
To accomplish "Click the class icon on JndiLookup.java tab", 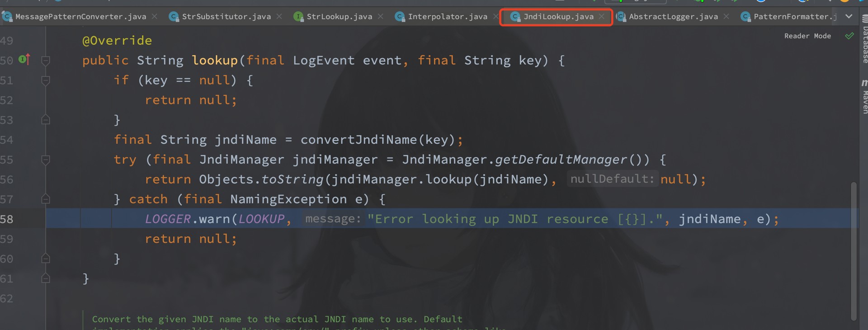I will [515, 17].
